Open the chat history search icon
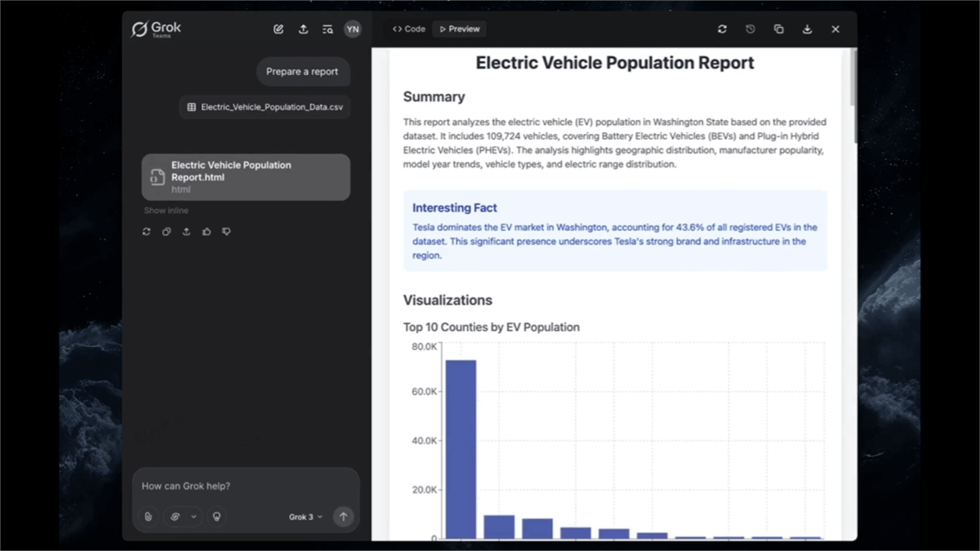The width and height of the screenshot is (980, 551). [x=327, y=29]
